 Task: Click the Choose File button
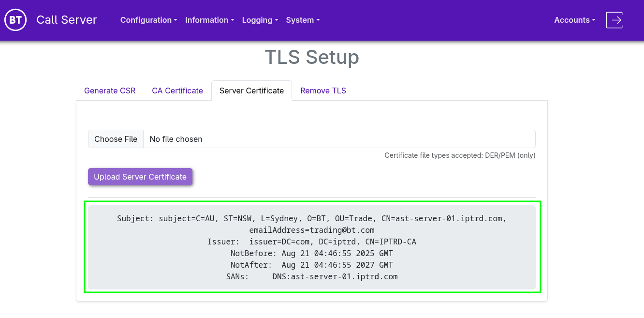pos(116,139)
